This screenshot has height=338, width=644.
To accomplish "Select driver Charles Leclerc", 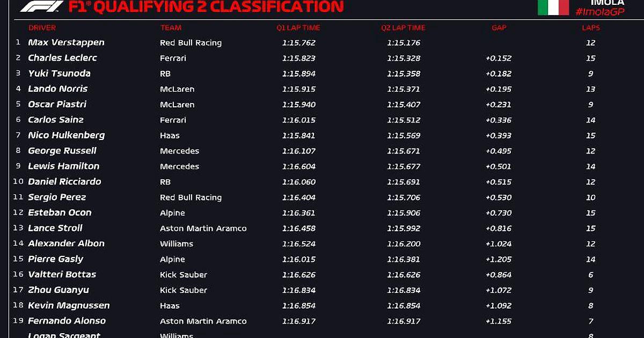I will pos(62,58).
